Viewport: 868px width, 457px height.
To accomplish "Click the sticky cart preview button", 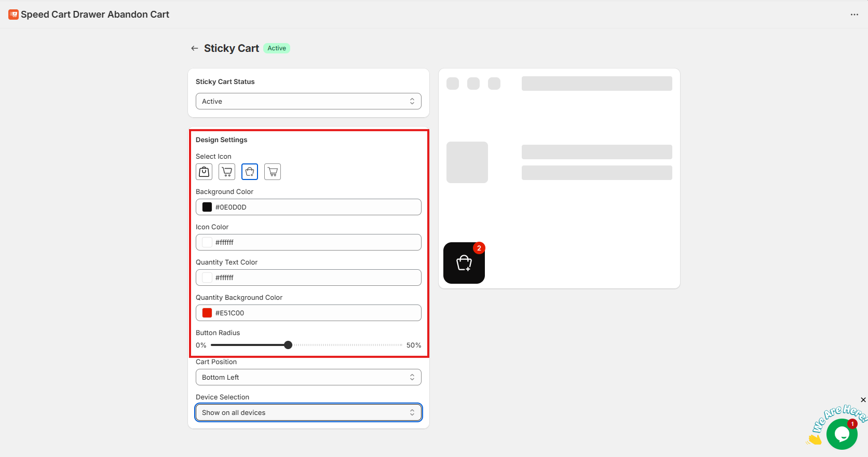I will click(464, 263).
